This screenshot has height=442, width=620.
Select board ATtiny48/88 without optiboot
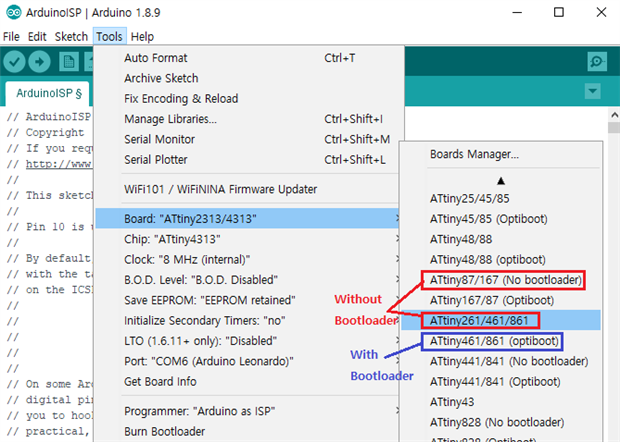point(501,239)
